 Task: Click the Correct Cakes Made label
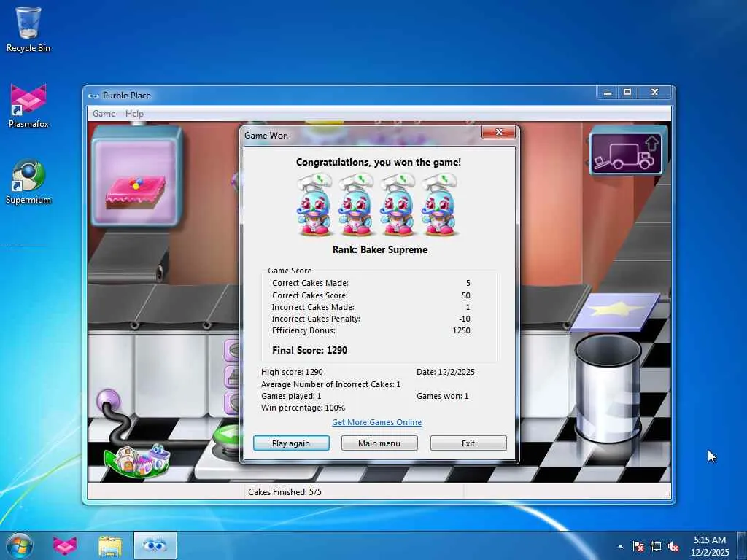click(310, 283)
